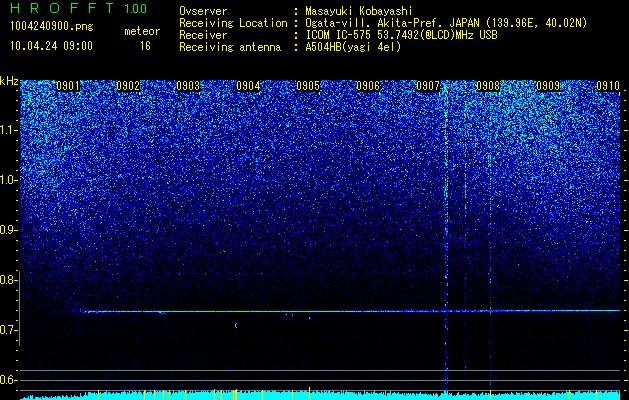629x400 pixels.
Task: Click the 0907 time marker
Action: pyautogui.click(x=428, y=86)
